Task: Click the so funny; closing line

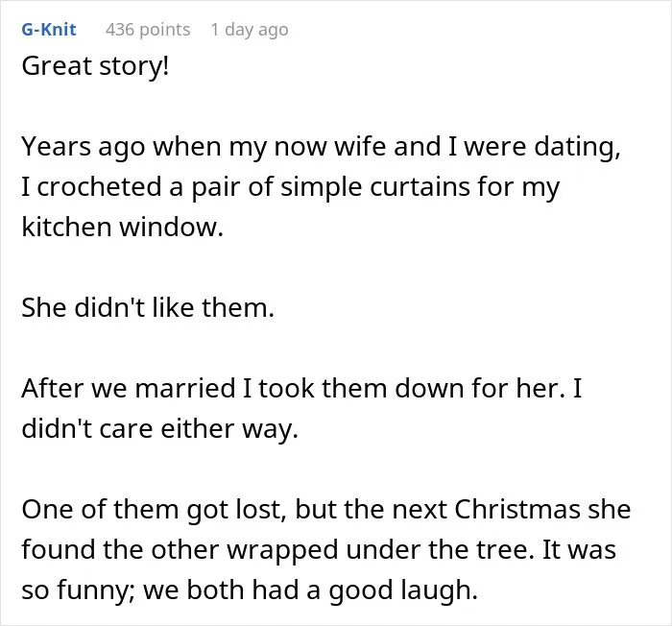Action: tap(250, 590)
